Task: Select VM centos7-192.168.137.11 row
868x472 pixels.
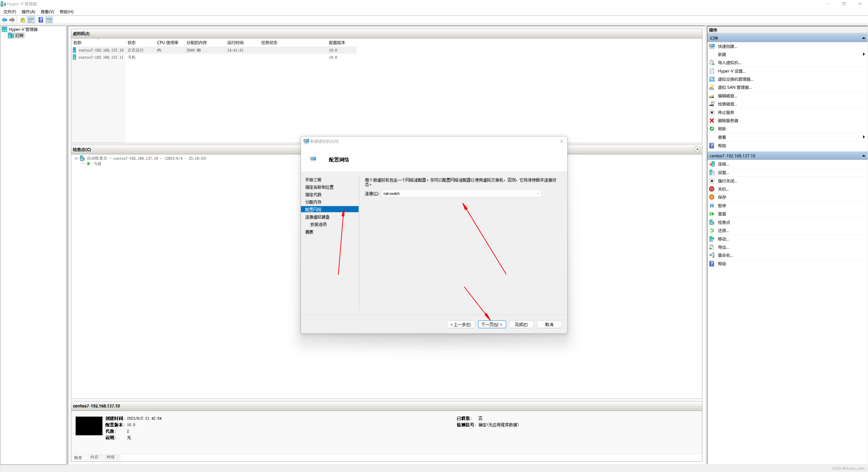Action: point(214,57)
